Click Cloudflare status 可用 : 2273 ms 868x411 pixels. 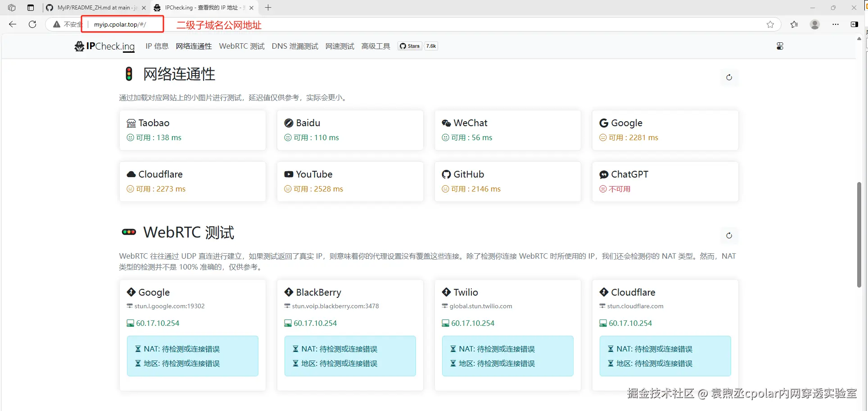pyautogui.click(x=156, y=189)
